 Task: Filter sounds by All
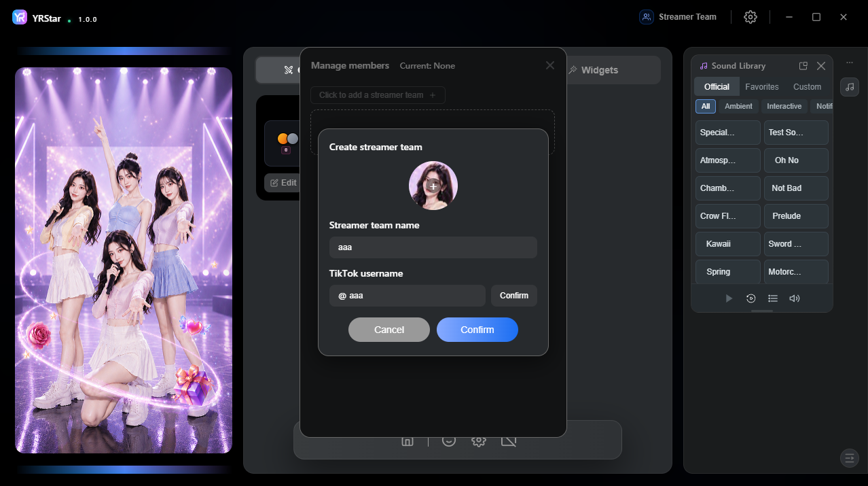pos(706,106)
